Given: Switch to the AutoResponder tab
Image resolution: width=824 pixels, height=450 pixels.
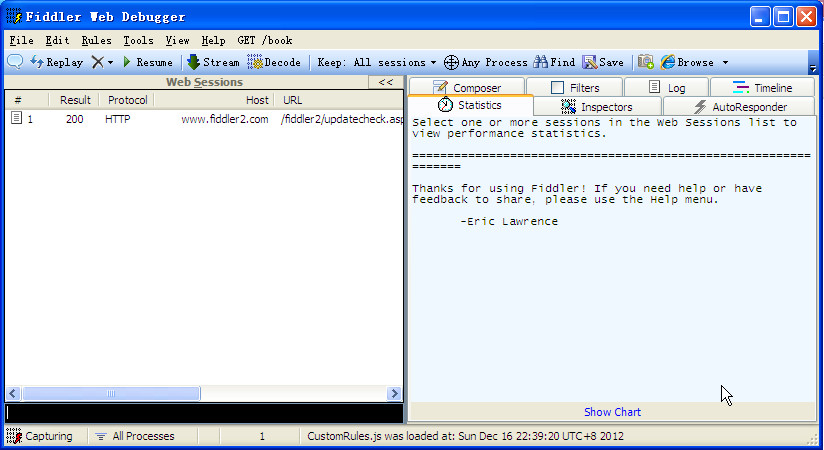Looking at the screenshot, I should coord(739,107).
